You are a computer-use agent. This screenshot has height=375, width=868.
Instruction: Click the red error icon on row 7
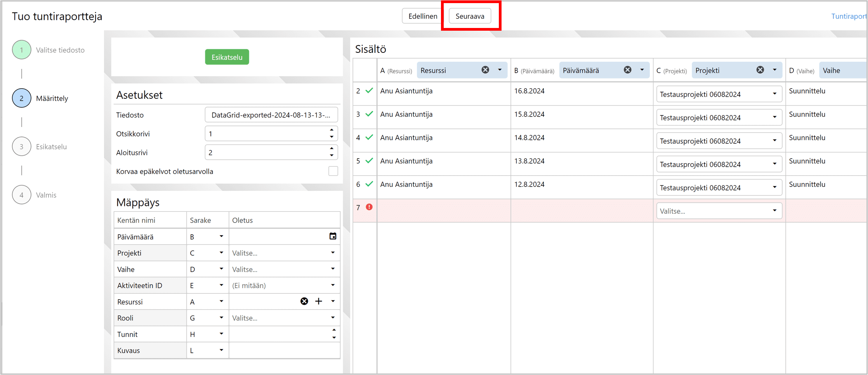tap(369, 207)
